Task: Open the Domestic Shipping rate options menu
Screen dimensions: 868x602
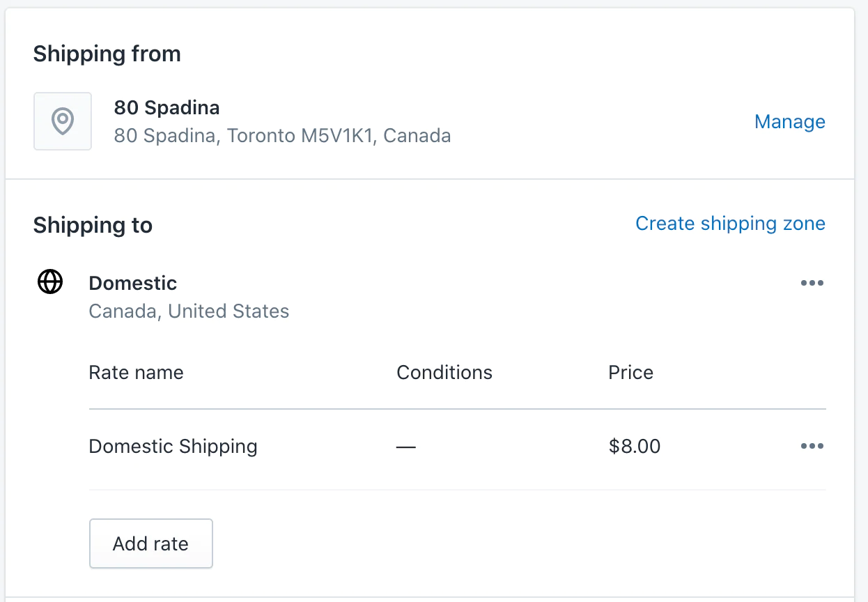Action: coord(812,446)
